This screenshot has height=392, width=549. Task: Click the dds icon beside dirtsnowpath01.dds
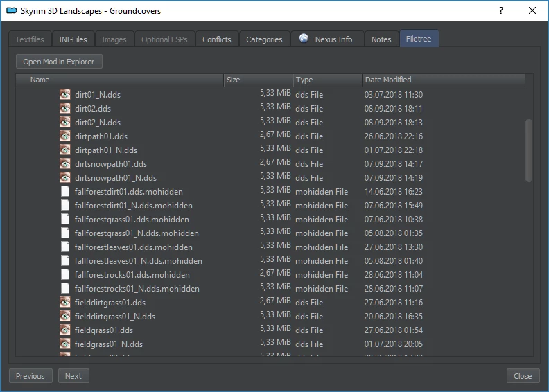click(64, 163)
